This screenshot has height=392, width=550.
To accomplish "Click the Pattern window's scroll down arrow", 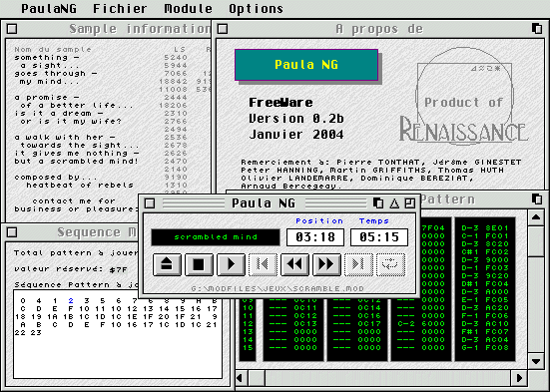I will (x=536, y=361).
